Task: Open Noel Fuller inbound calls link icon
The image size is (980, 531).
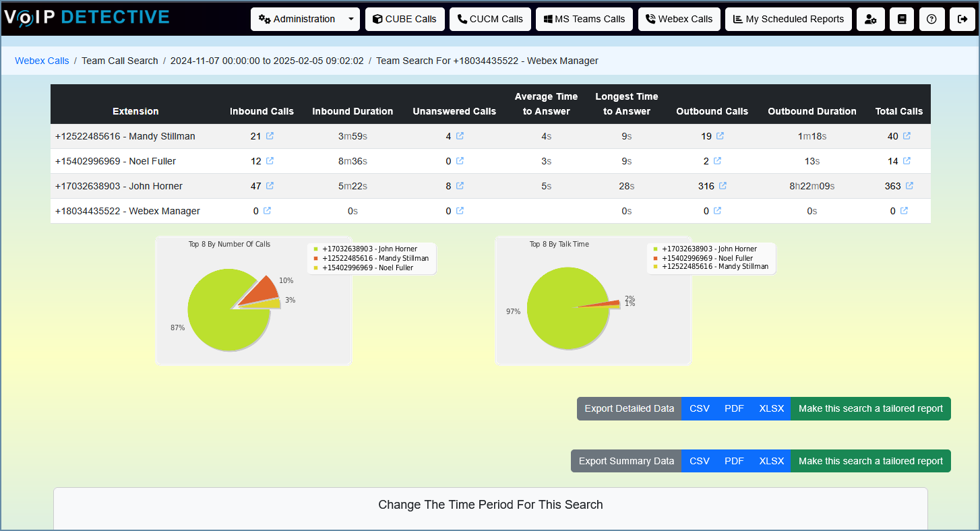Action: click(x=270, y=161)
